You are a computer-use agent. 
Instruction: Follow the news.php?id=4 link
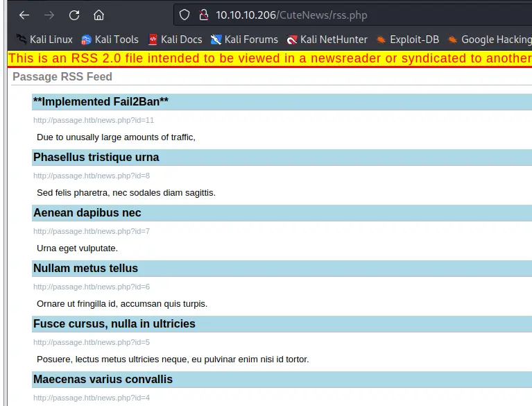pos(92,398)
